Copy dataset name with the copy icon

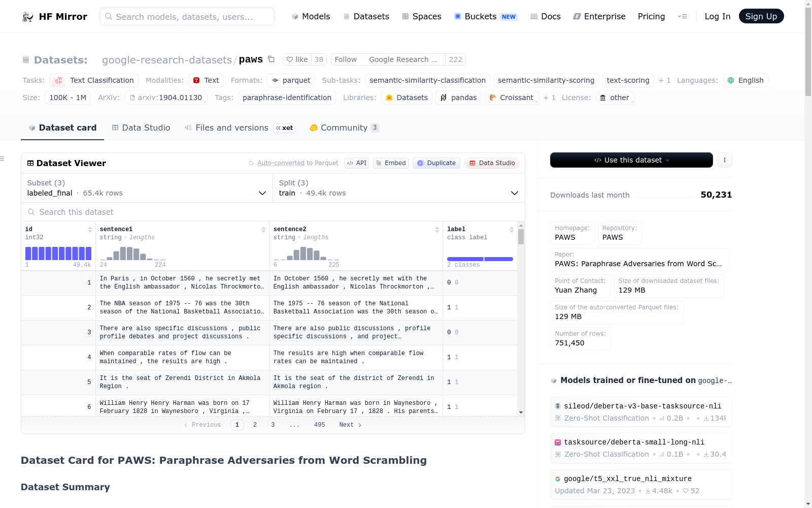click(x=271, y=59)
